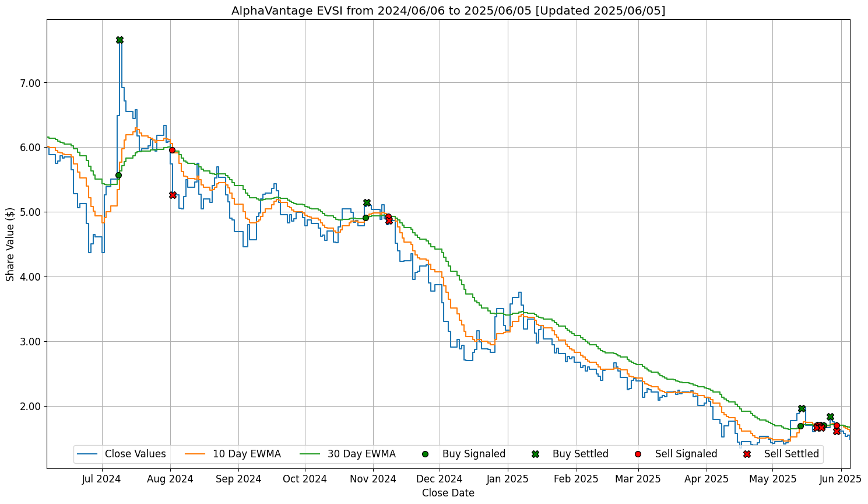Screen dimensions: 868x504
Task: Click the Sell Settled marker at August 2024
Action: tap(173, 195)
